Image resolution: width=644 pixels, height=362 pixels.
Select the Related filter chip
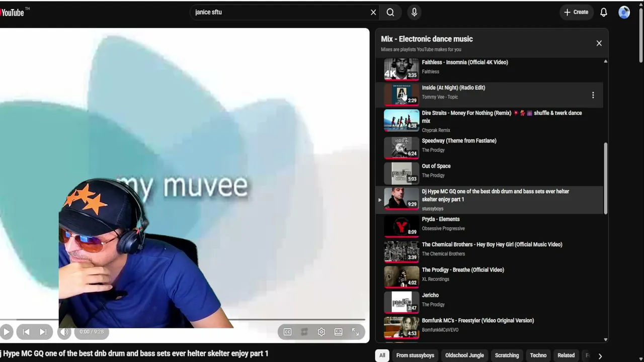tap(566, 355)
